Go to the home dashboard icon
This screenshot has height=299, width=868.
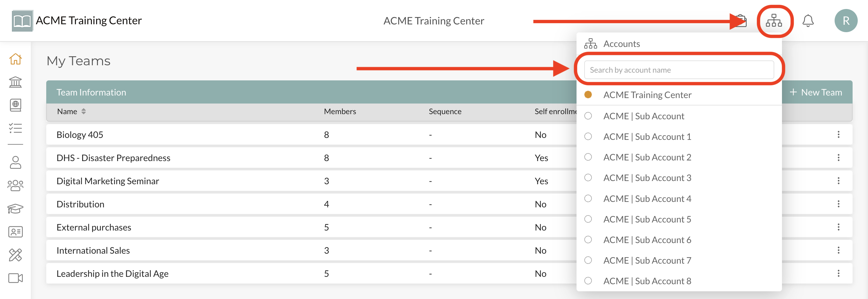click(15, 59)
